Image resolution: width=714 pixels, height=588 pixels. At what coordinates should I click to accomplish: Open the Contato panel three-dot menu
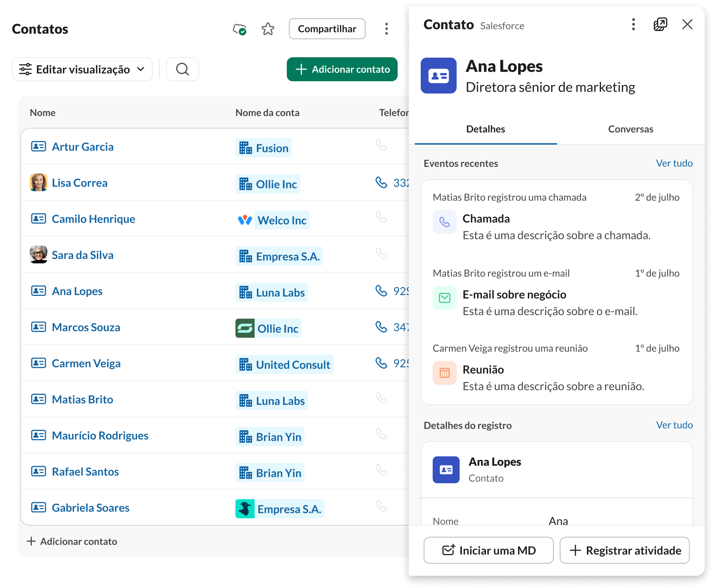633,25
